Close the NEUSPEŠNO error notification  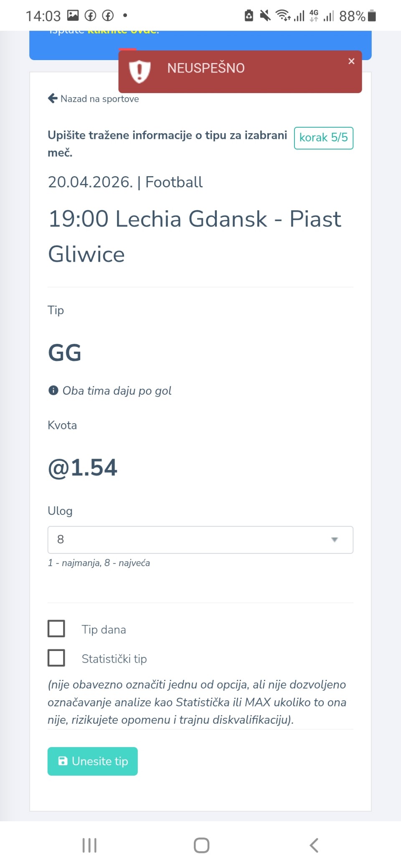pos(351,61)
